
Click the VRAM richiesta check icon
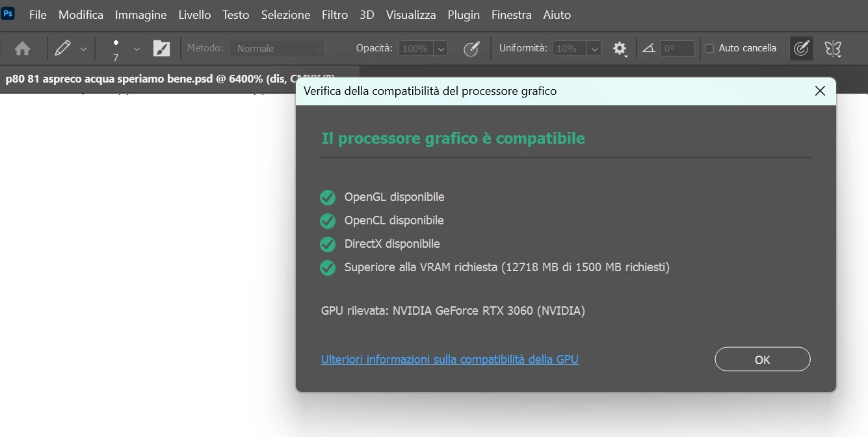328,268
